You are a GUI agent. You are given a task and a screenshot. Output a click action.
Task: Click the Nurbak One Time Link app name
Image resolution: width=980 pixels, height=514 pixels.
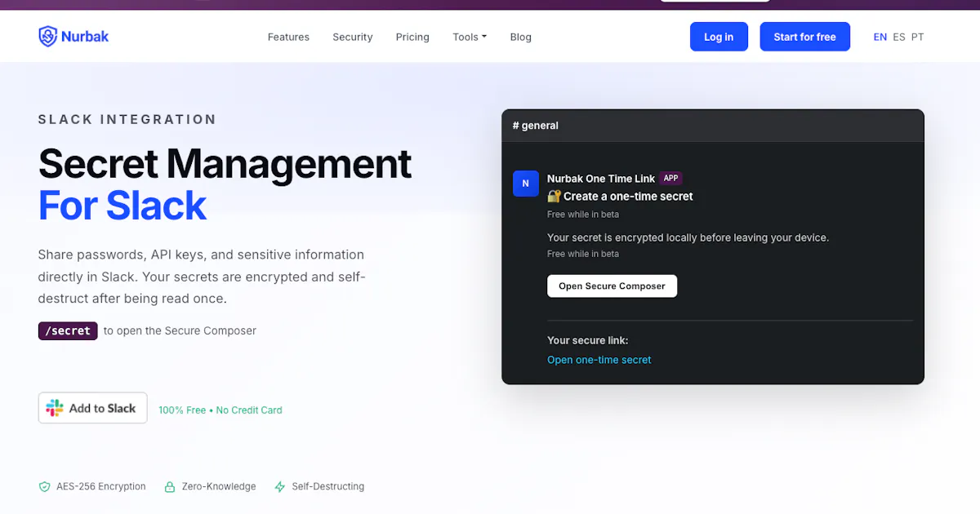click(x=601, y=179)
